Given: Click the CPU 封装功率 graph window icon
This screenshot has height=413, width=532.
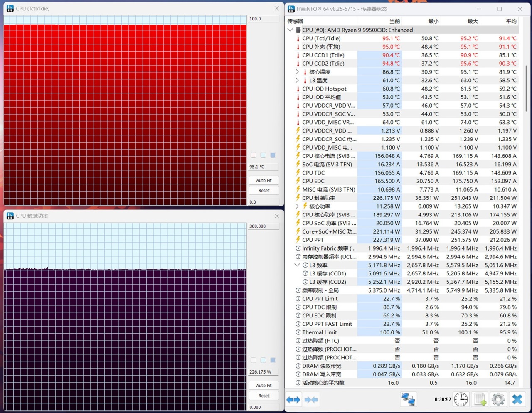Looking at the screenshot, I should pyautogui.click(x=10, y=216).
